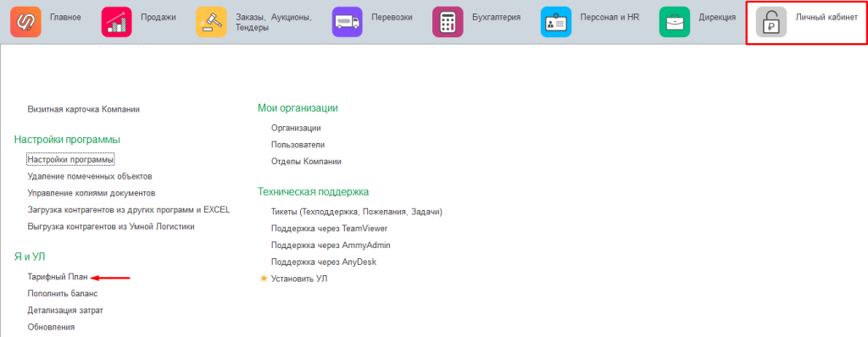Click the green Настройки программы heading

click(x=67, y=140)
